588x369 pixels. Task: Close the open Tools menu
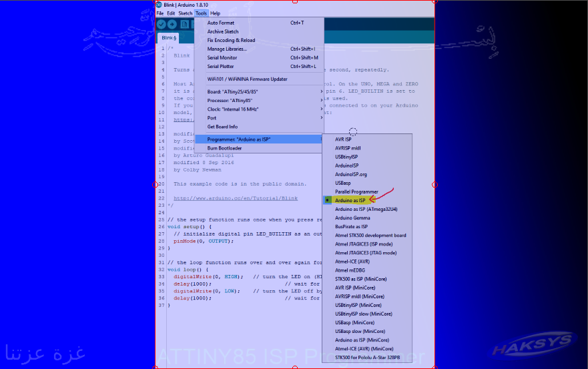[201, 13]
